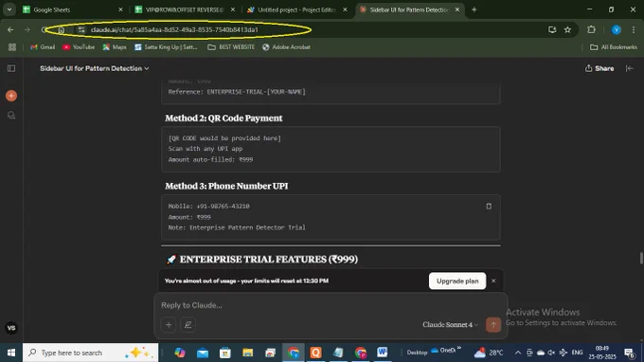Click the volume icon in the system tray
Screen dimensions: 644x362
[x=551, y=353]
